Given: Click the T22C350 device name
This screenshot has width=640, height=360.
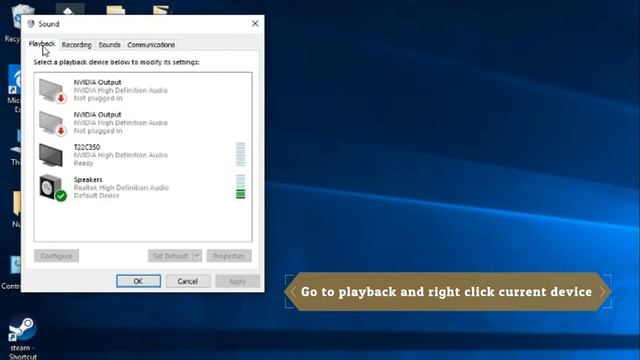Looking at the screenshot, I should [x=87, y=147].
